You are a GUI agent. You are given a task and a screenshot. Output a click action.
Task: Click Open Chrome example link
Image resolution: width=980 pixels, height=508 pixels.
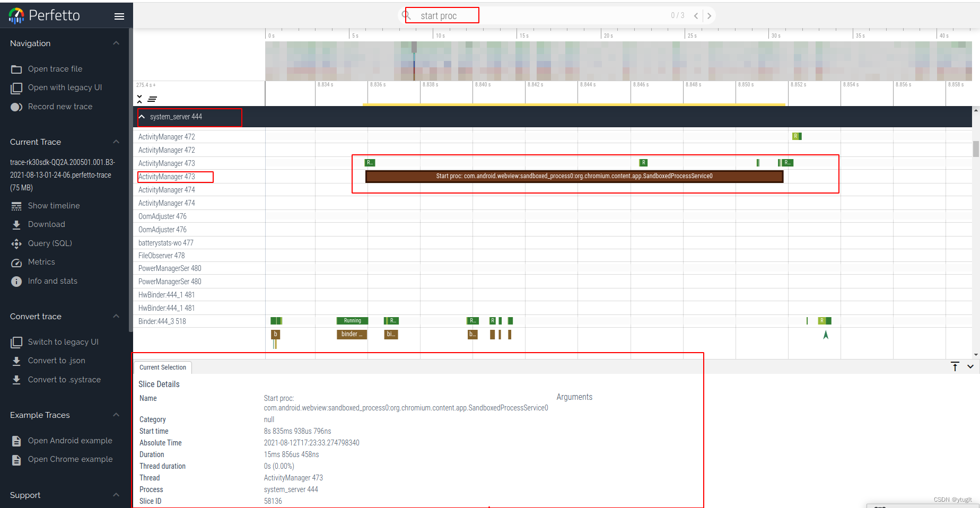[x=70, y=459]
